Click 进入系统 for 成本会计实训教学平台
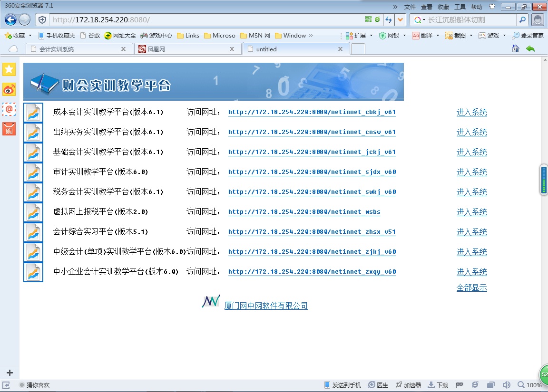 click(471, 112)
